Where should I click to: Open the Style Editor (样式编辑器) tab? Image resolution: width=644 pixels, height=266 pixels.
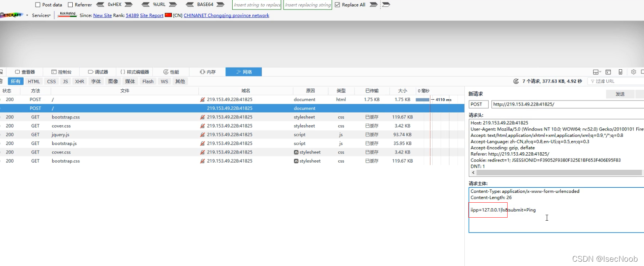134,72
